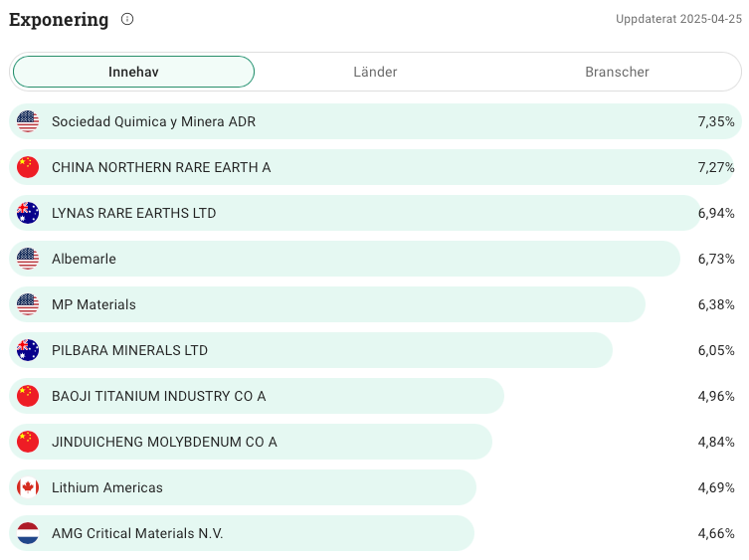Select BAOJI TITANIUM INDUSTRY CO A name

point(158,396)
